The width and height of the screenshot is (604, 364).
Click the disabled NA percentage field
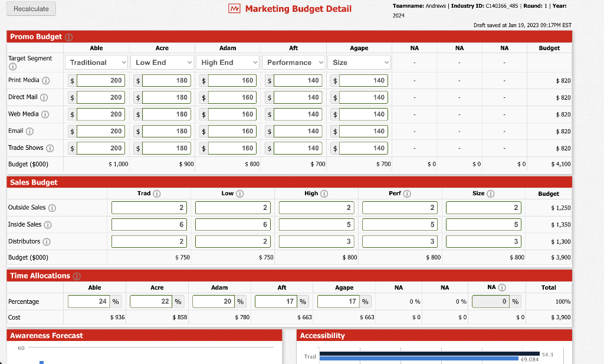(490, 301)
